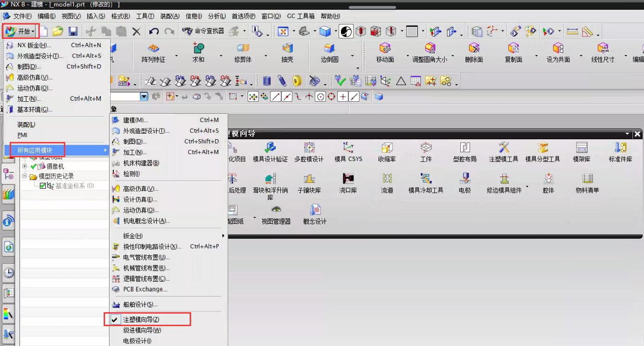
Task: Click 所有应用模块 in the start menu
Action: [35, 150]
